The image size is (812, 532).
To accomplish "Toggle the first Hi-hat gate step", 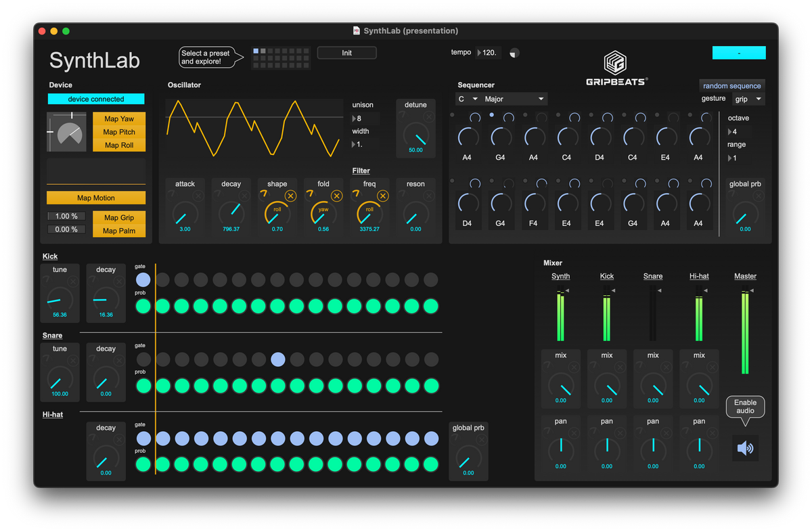I will click(x=143, y=439).
